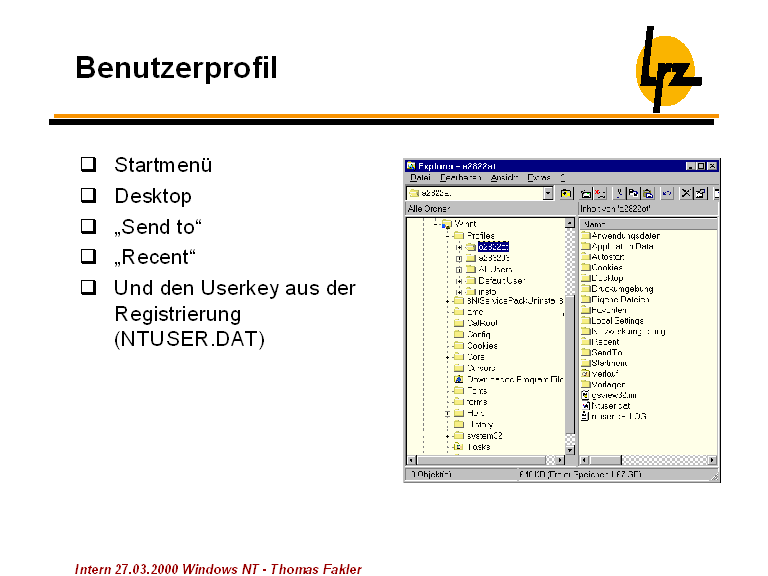768x576 pixels.
Task: Click the square bullet beside Startmenü
Action: (x=88, y=164)
